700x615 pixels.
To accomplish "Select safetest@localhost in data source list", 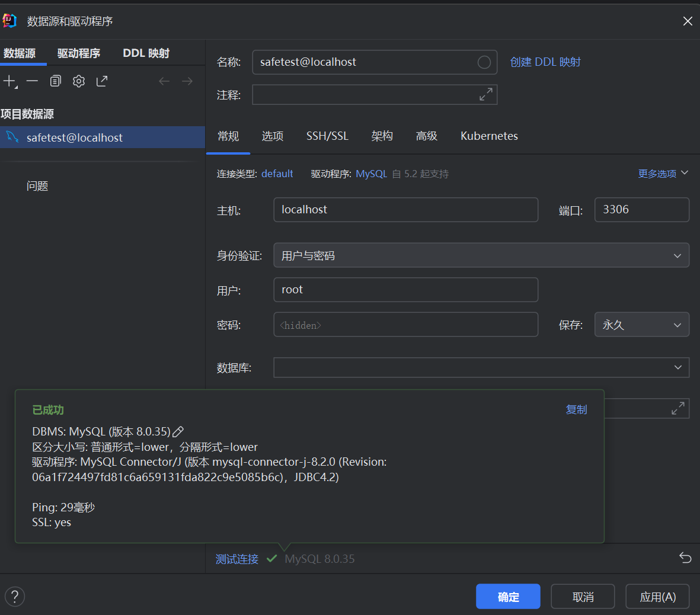I will coord(74,137).
